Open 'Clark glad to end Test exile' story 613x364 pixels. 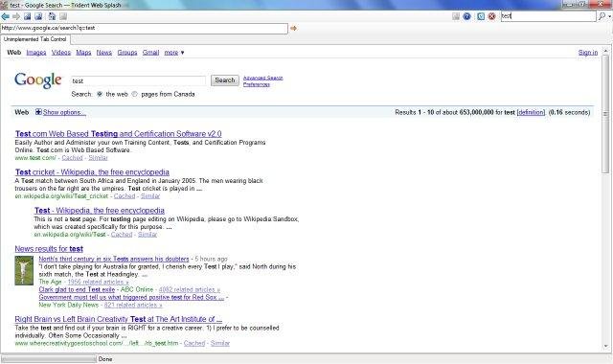point(77,289)
